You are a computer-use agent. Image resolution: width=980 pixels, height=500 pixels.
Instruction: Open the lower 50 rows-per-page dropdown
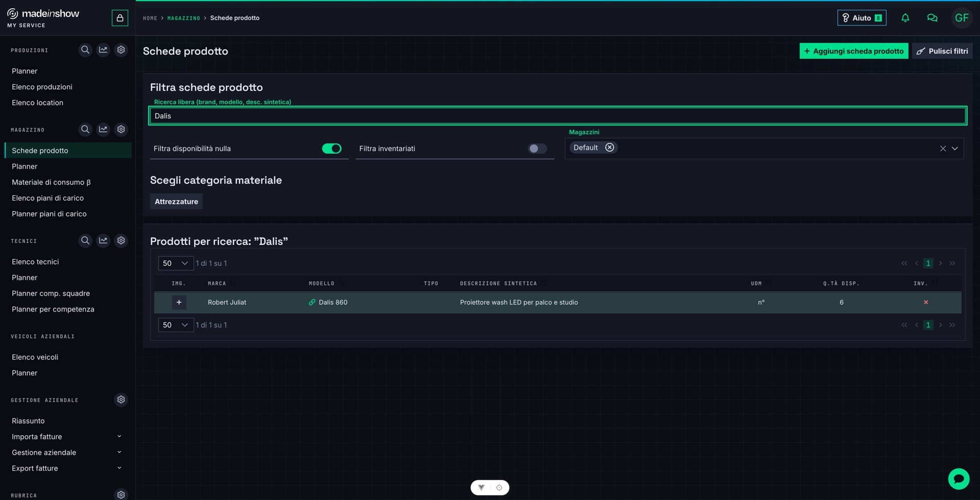pyautogui.click(x=176, y=325)
